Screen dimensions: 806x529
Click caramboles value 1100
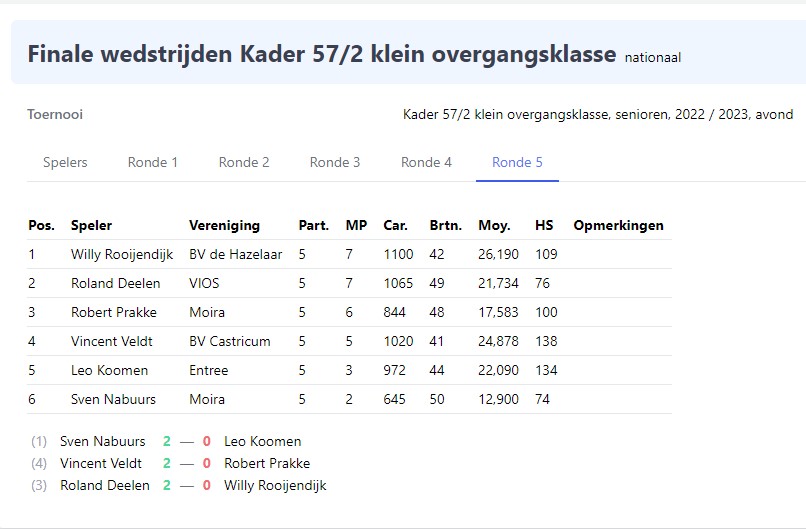pos(398,254)
